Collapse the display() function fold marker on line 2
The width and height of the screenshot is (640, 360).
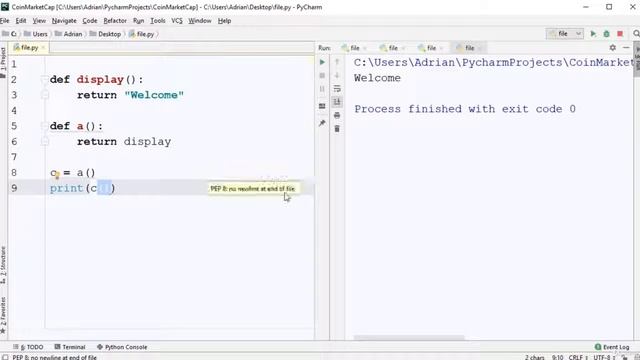45,80
